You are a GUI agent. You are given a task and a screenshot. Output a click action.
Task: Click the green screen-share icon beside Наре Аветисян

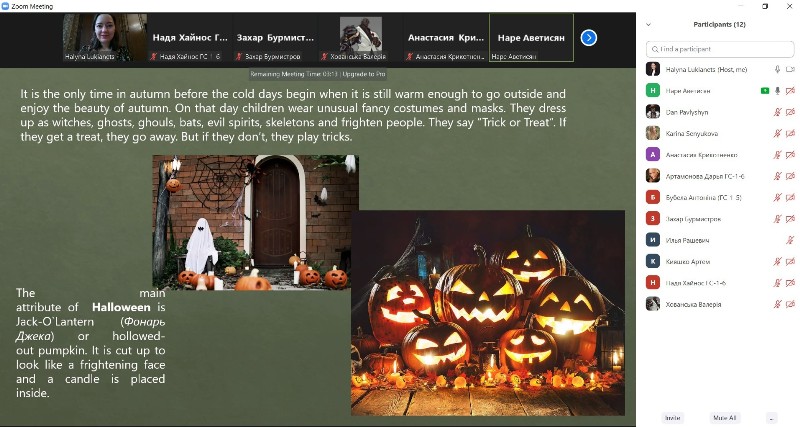coord(764,91)
